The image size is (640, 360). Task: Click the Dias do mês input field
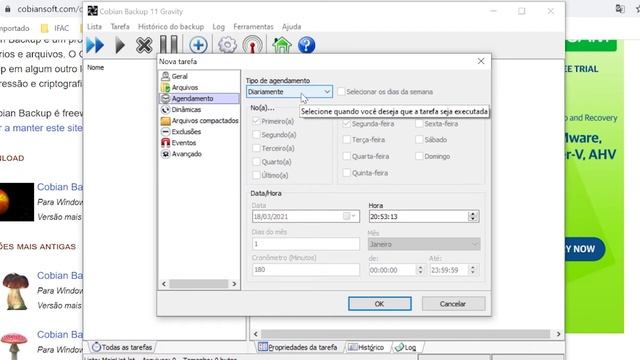click(306, 244)
